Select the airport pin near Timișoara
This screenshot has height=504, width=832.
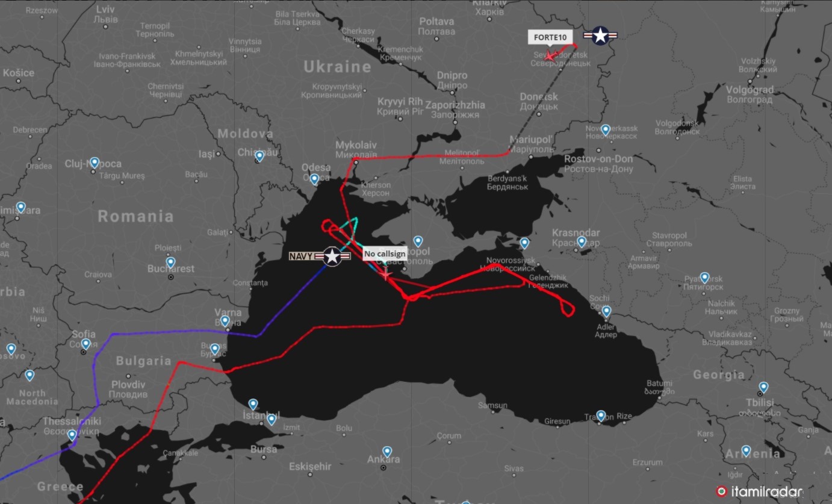tap(20, 208)
